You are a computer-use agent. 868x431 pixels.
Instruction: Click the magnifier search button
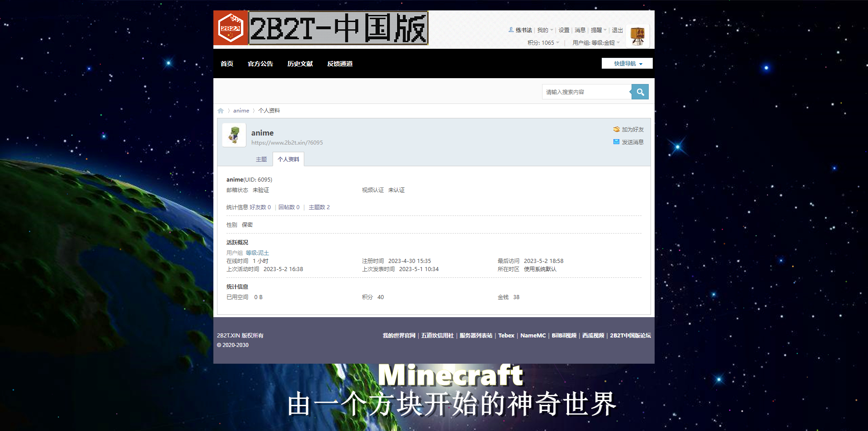tap(640, 92)
